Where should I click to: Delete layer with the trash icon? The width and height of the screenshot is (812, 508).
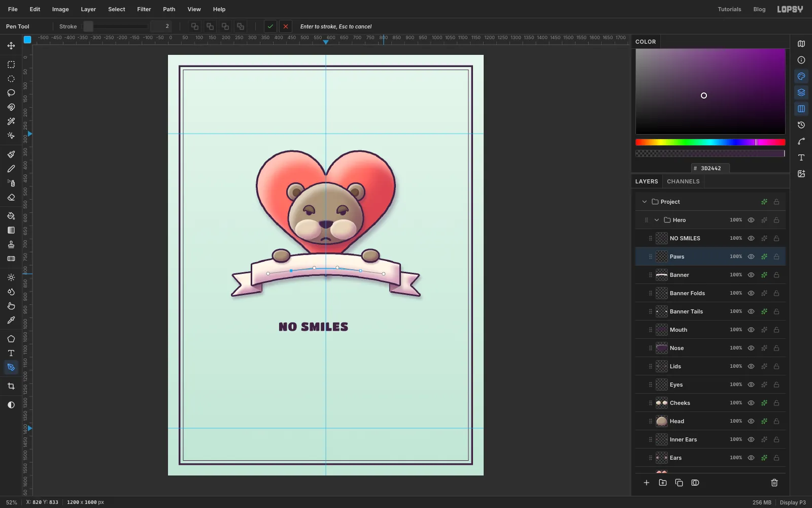click(774, 483)
